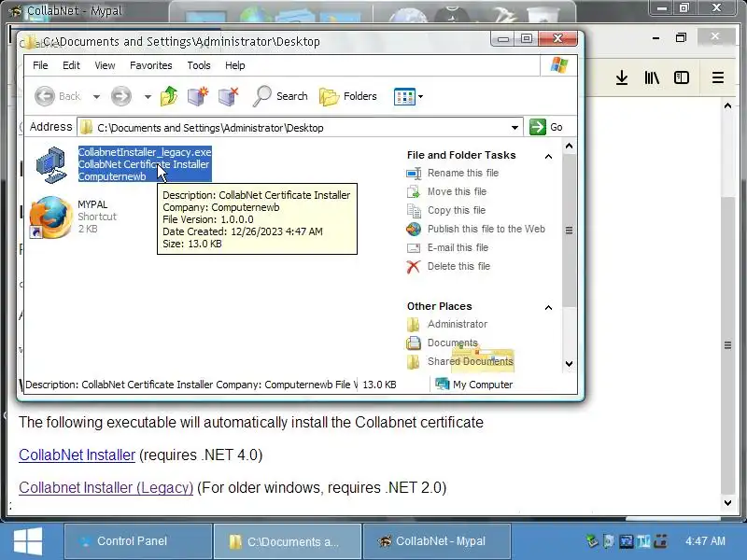The height and width of the screenshot is (560, 747).
Task: Click the Delete toolbar icon with red X
Action: [x=228, y=96]
